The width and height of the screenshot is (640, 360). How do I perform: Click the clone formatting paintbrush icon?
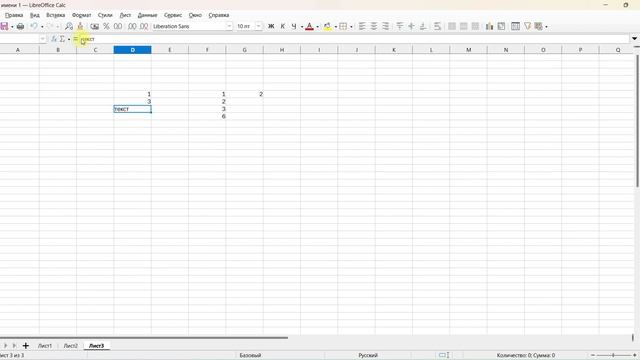80,26
